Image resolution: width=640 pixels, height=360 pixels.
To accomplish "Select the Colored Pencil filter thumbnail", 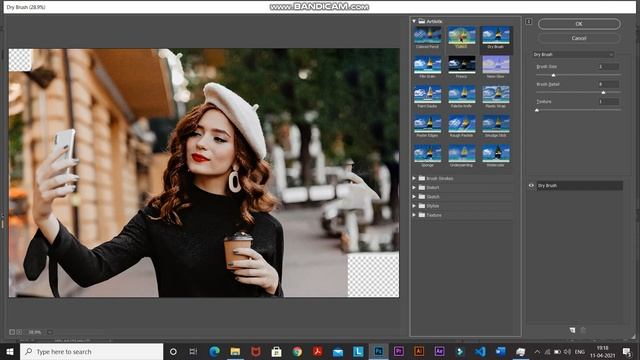I will [x=427, y=36].
